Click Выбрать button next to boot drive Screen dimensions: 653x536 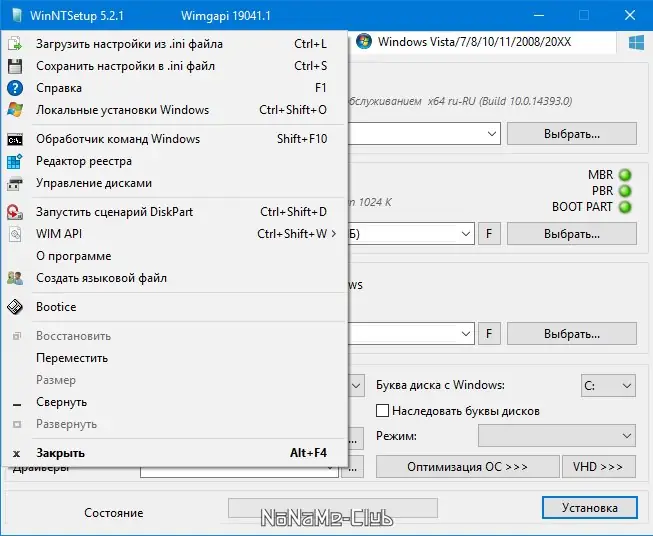click(572, 234)
